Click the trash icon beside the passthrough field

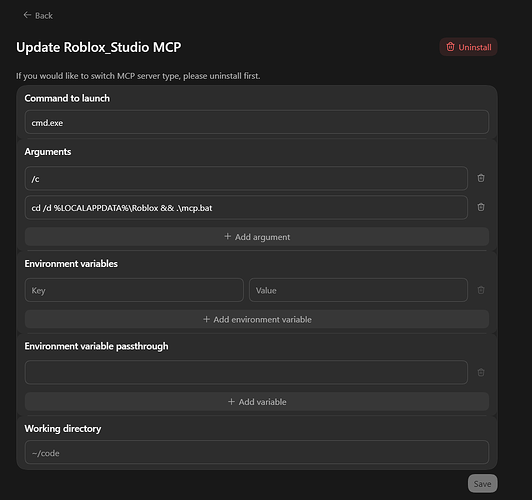click(481, 372)
